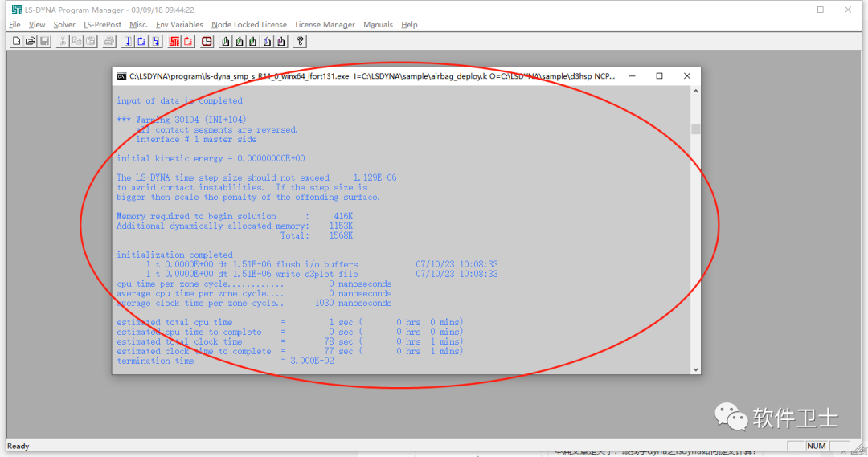Click the 'termination time' line

tap(225, 361)
